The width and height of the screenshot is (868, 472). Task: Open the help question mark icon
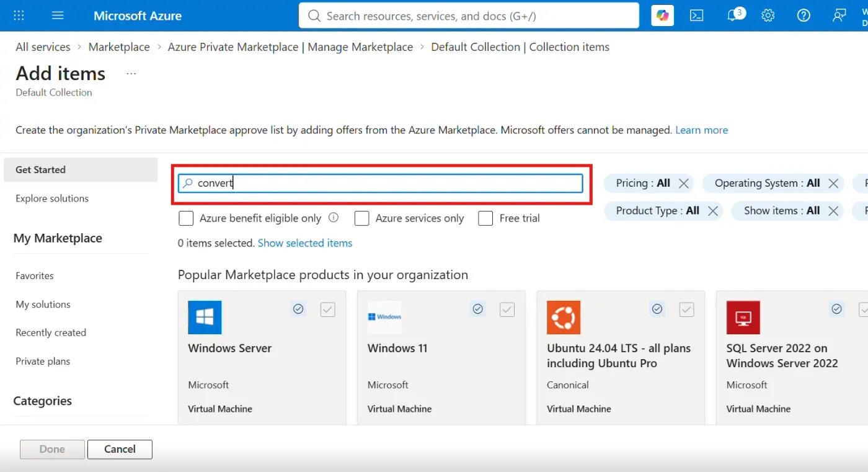click(x=804, y=16)
